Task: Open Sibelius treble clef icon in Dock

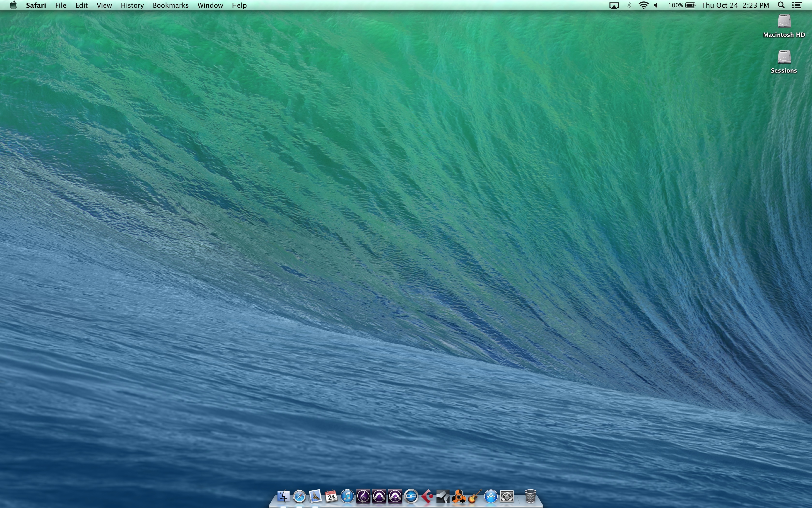Action: coord(363,496)
